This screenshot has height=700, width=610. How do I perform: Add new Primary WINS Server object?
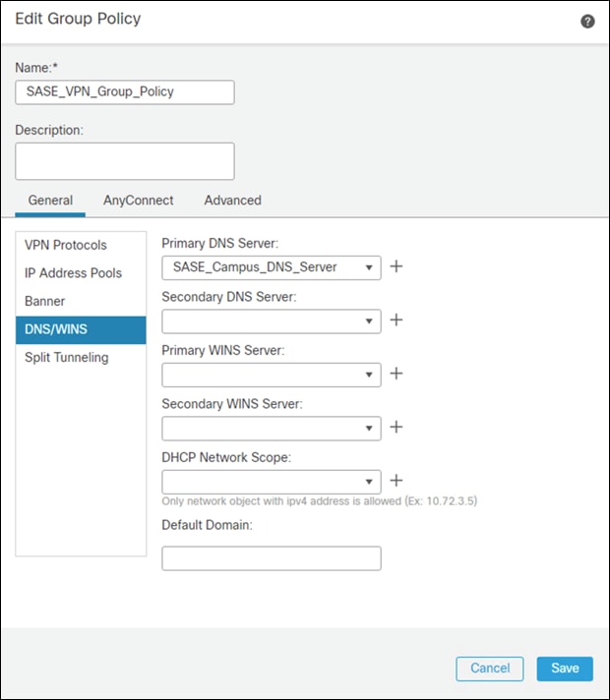point(396,374)
